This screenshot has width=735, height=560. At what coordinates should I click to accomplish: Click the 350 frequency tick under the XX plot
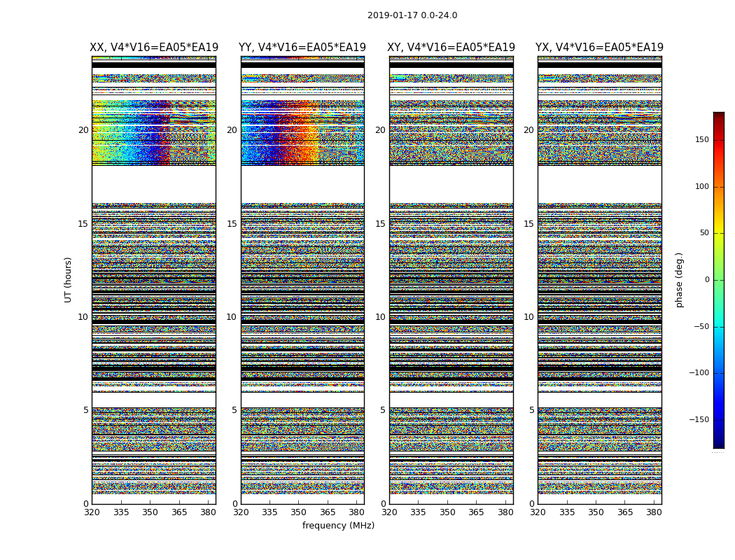pyautogui.click(x=150, y=512)
